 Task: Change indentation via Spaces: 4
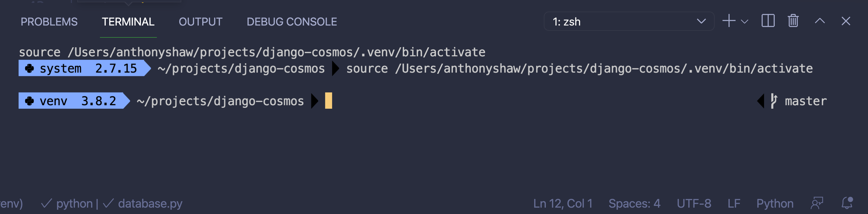pos(634,203)
